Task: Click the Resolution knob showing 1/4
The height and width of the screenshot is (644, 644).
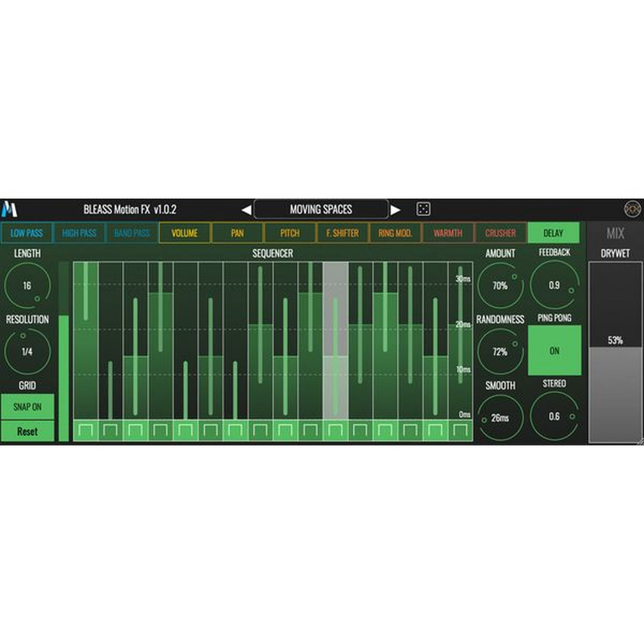Action: tap(27, 351)
